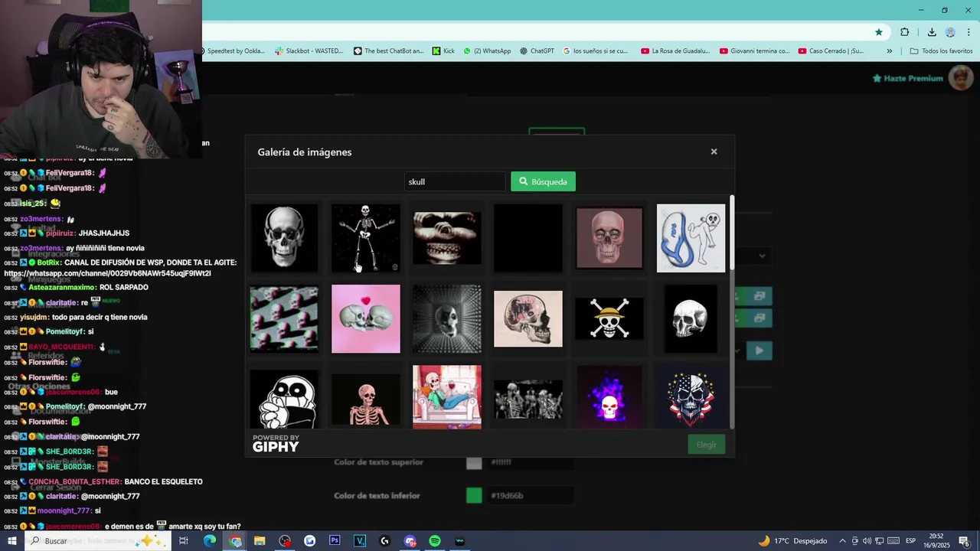The image size is (980, 551).
Task: Select the purple flaming skull thumbnail
Action: pyautogui.click(x=609, y=397)
